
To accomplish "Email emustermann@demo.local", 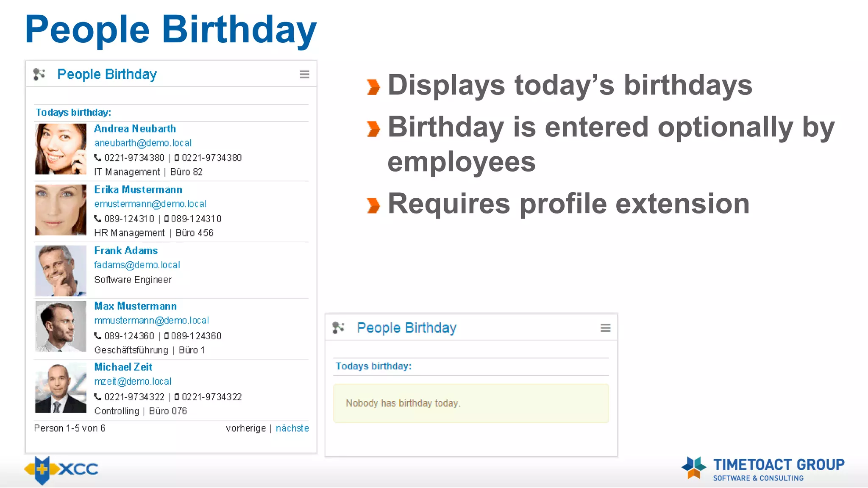I will click(150, 204).
